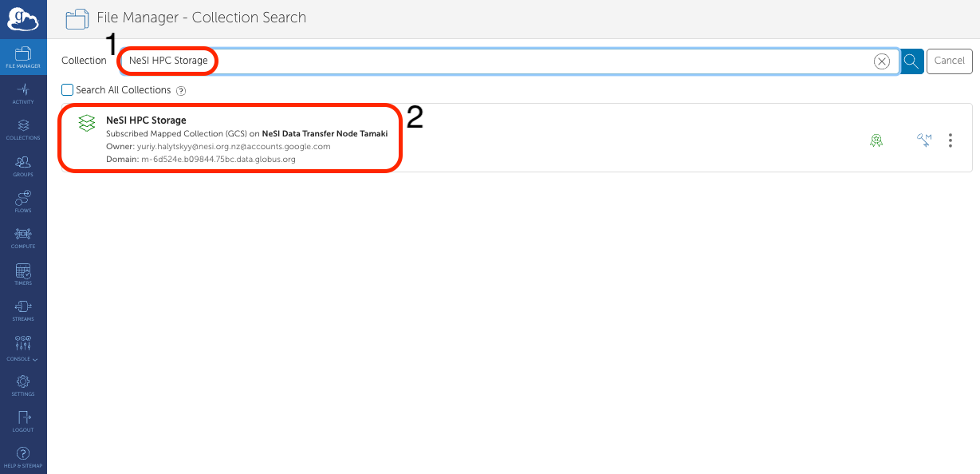Expand the Console sidebar menu
This screenshot has width=980, height=474.
coord(23,349)
